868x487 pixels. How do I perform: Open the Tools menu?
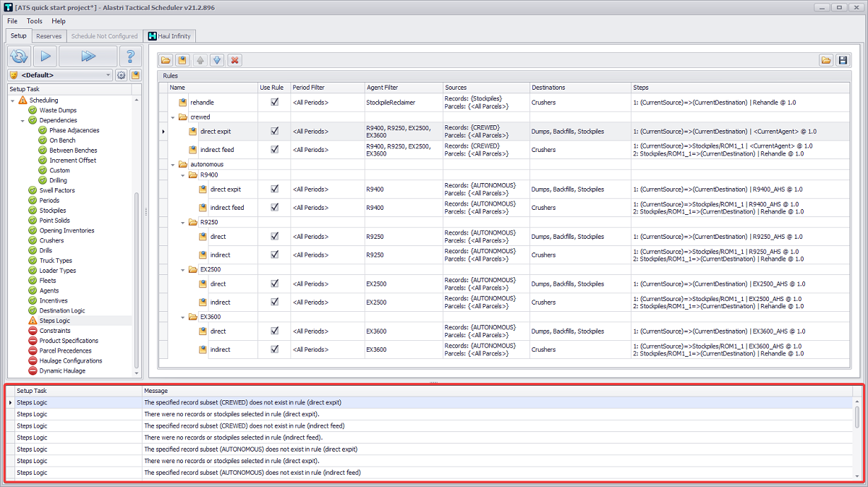[35, 21]
